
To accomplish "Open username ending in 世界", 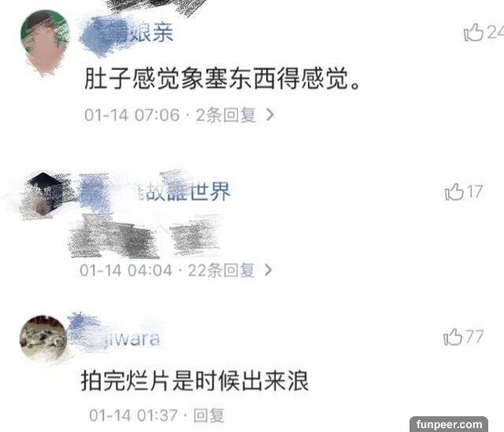I will (x=155, y=192).
